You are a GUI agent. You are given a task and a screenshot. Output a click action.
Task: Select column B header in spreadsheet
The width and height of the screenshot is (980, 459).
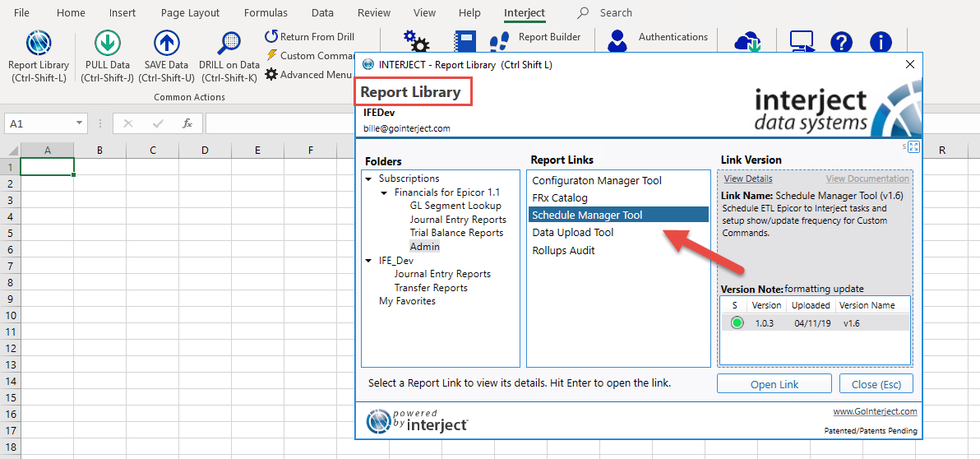(x=99, y=151)
